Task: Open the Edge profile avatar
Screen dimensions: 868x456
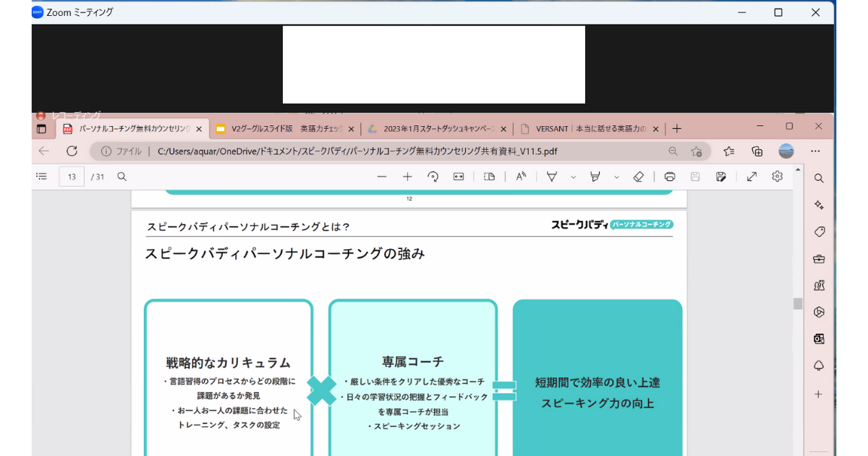Action: tap(786, 151)
